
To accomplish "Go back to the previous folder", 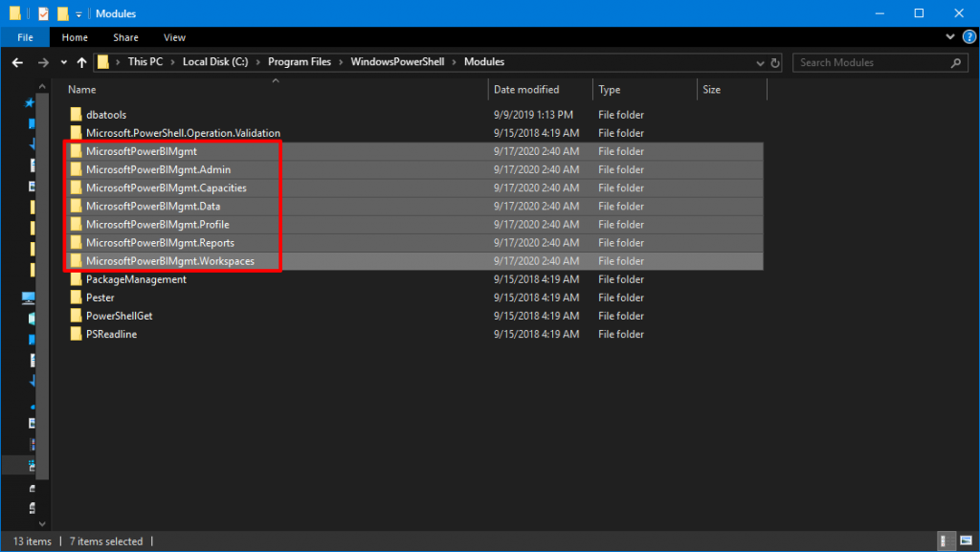I will [17, 62].
